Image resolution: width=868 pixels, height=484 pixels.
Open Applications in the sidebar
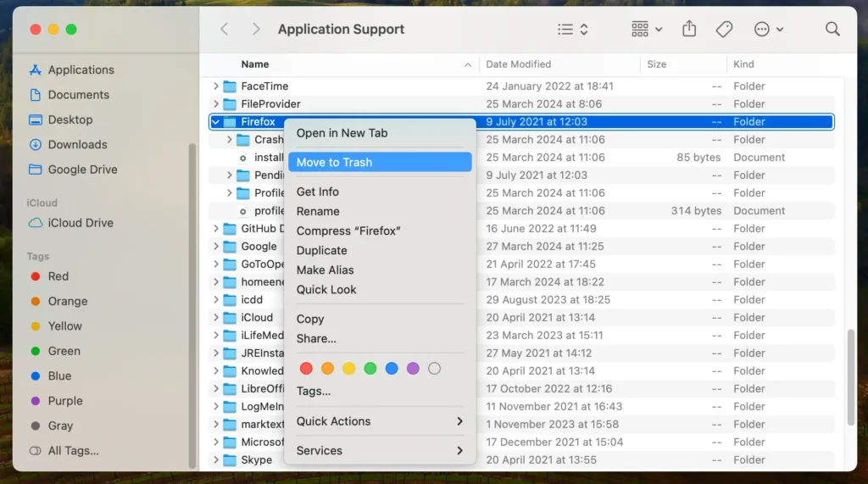click(81, 70)
